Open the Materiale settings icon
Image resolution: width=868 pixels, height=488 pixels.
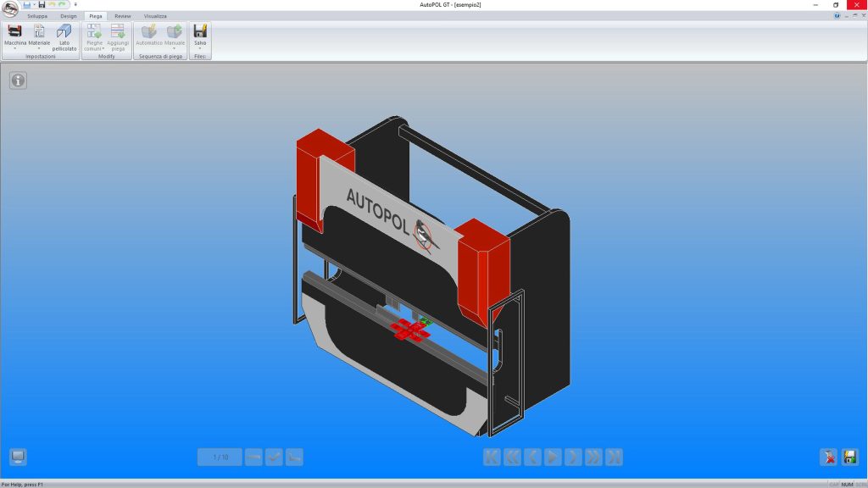tap(39, 34)
